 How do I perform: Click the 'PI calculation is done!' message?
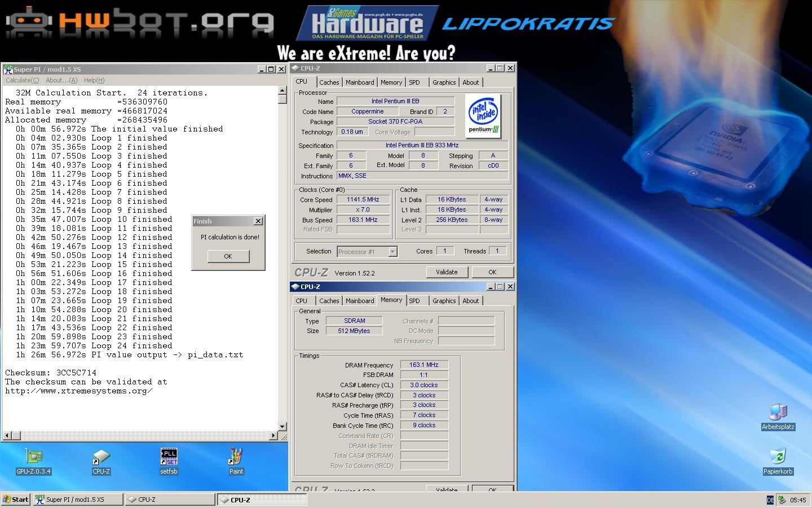point(230,237)
